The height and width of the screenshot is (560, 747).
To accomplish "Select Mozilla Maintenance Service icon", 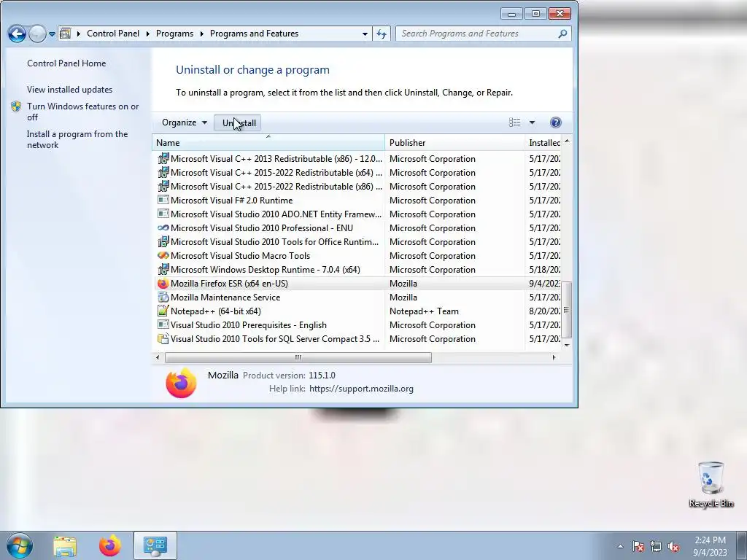I will point(163,297).
